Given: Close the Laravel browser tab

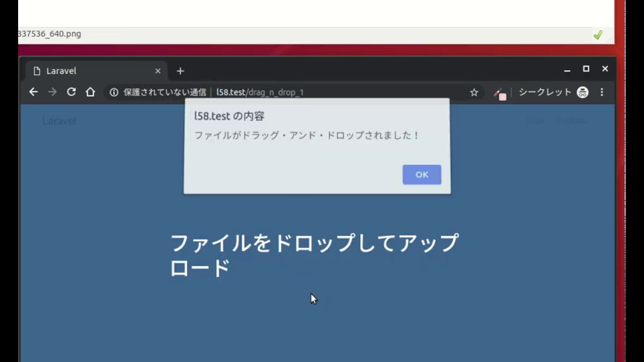Looking at the screenshot, I should point(157,71).
